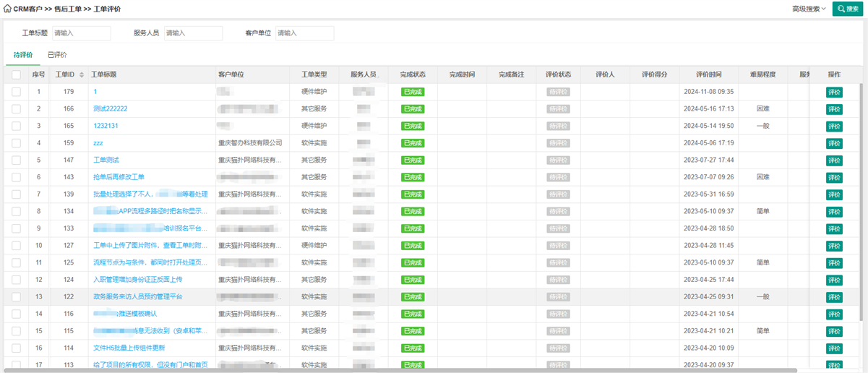Click 评价 button for row dated 2023-07-07 09:26
The image size is (868, 373).
(834, 177)
